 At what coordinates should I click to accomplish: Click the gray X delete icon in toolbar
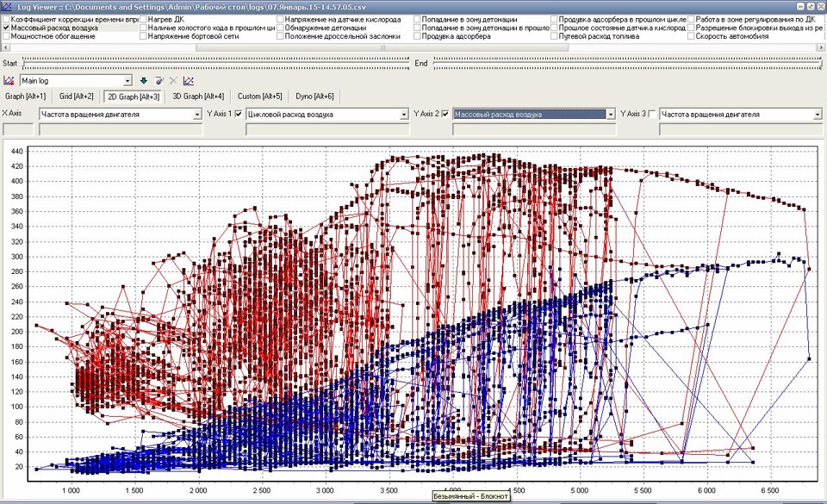click(x=173, y=81)
